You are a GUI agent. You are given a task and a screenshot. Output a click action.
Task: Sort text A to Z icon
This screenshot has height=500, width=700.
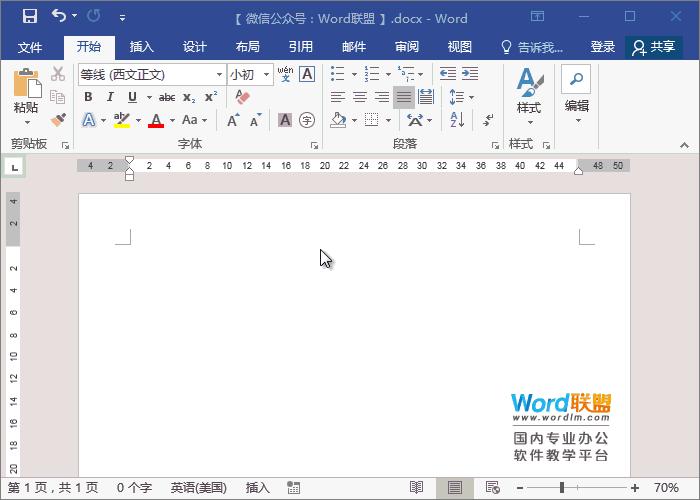(458, 120)
